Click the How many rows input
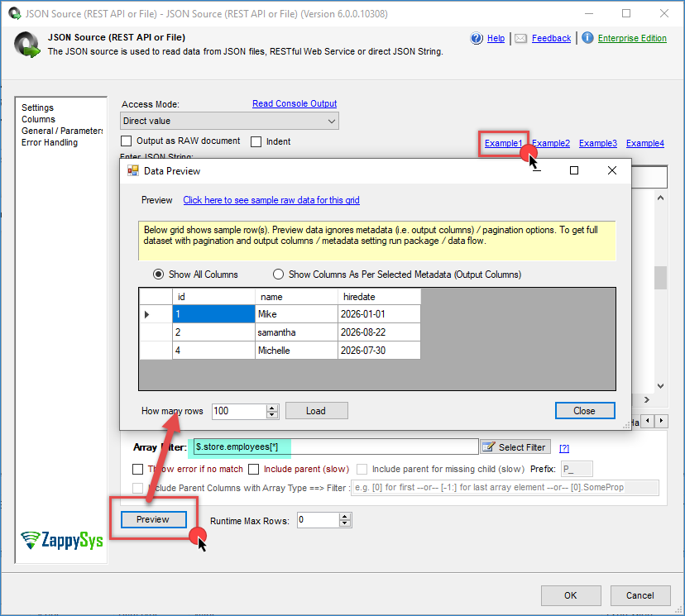 coord(239,411)
